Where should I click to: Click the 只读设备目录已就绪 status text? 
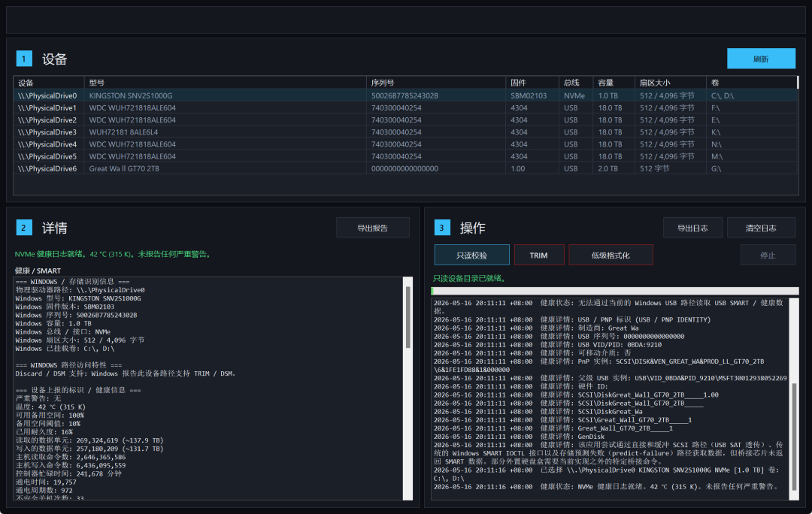pyautogui.click(x=469, y=279)
